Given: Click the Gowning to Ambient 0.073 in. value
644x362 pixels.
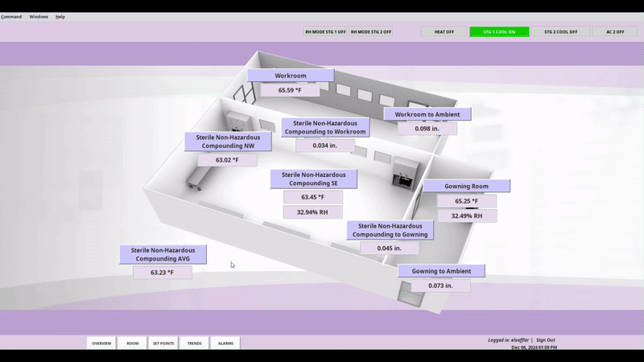Looking at the screenshot, I should tap(440, 286).
